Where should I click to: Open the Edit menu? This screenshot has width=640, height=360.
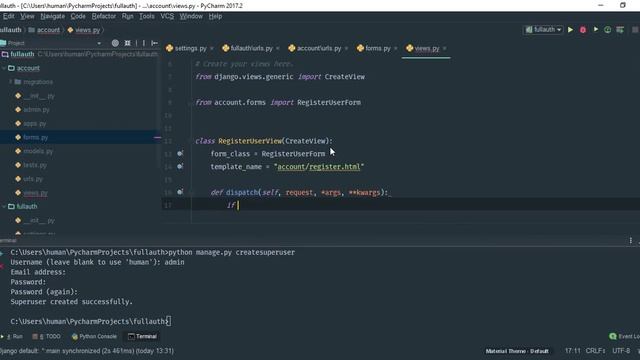(x=9, y=16)
